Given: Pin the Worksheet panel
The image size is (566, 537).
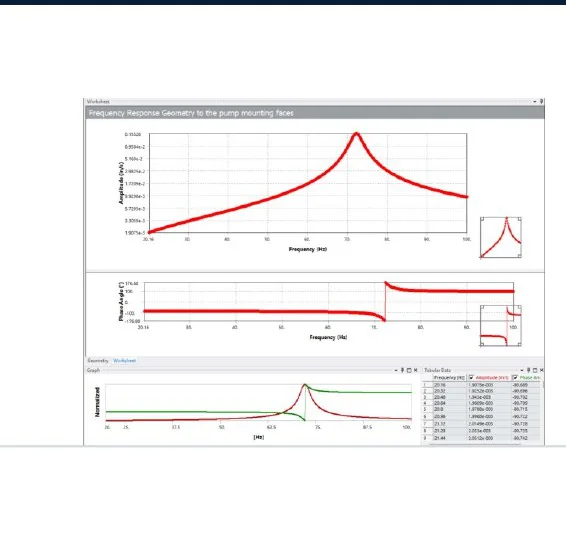Looking at the screenshot, I should point(541,101).
